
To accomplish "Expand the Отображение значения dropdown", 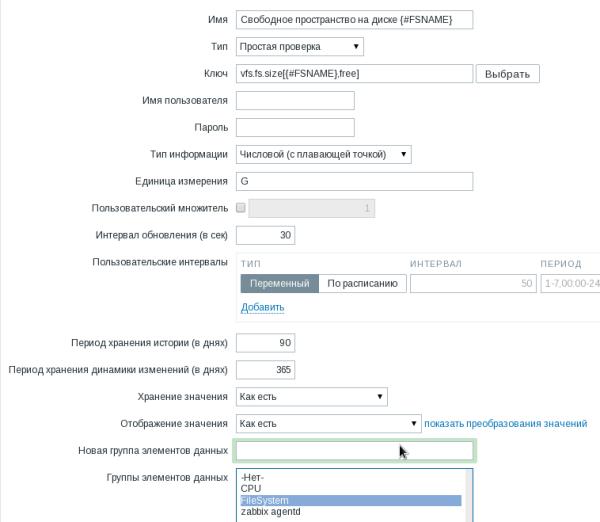I will [328, 423].
